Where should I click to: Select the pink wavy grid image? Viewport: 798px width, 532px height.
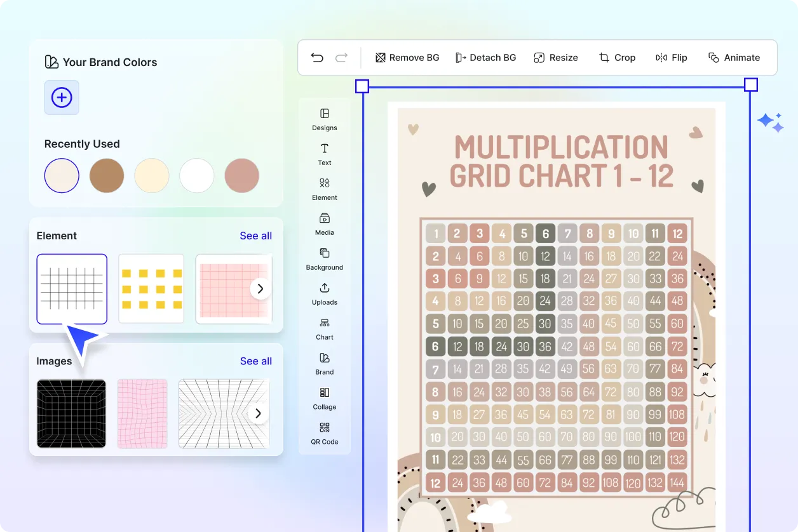tap(142, 414)
